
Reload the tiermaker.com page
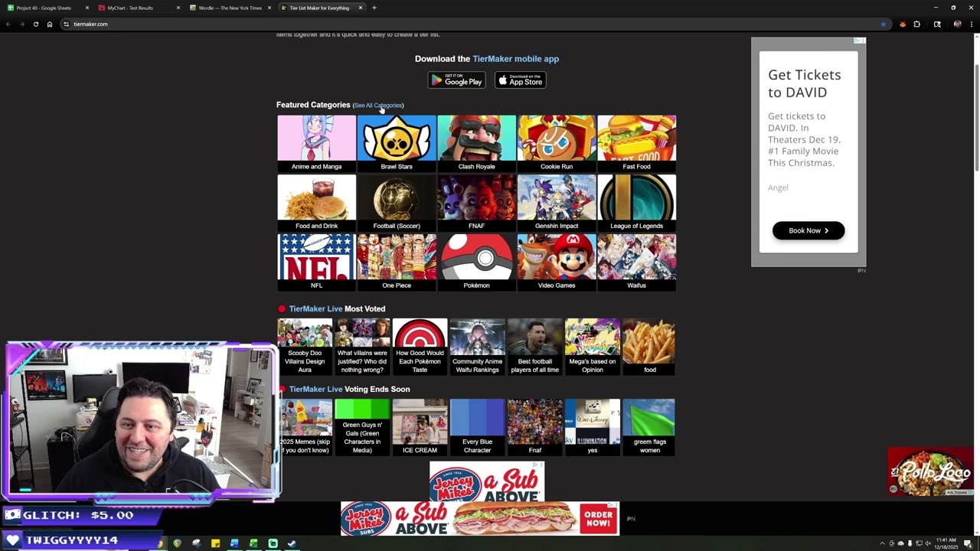click(x=35, y=24)
